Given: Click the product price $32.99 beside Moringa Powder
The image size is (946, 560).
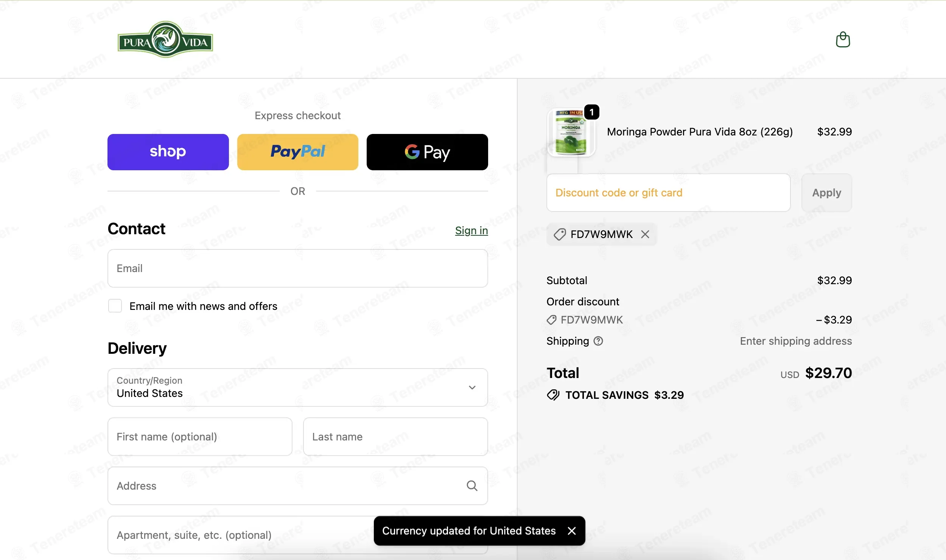Looking at the screenshot, I should point(834,132).
